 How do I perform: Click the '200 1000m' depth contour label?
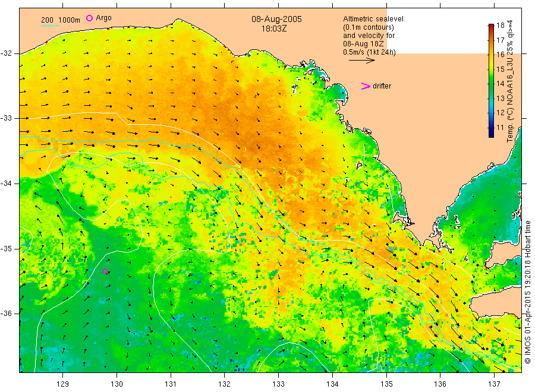[x=61, y=20]
